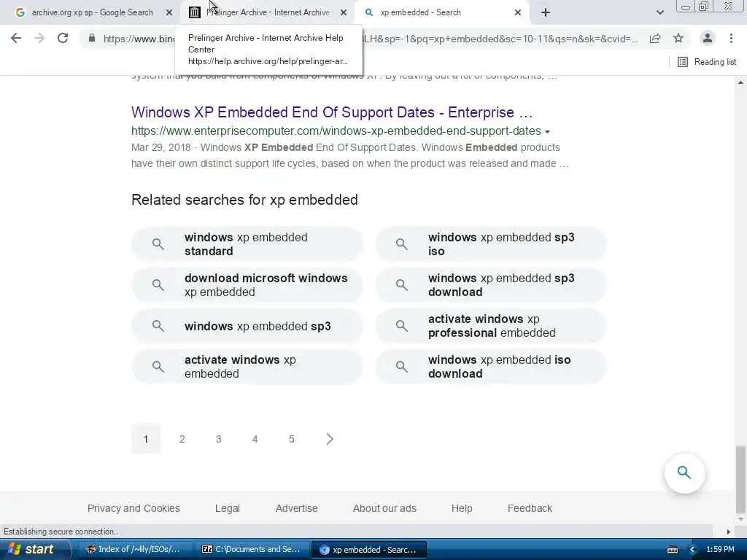This screenshot has height=560, width=747.
Task: Close the Google Search tab
Action: pyautogui.click(x=169, y=13)
